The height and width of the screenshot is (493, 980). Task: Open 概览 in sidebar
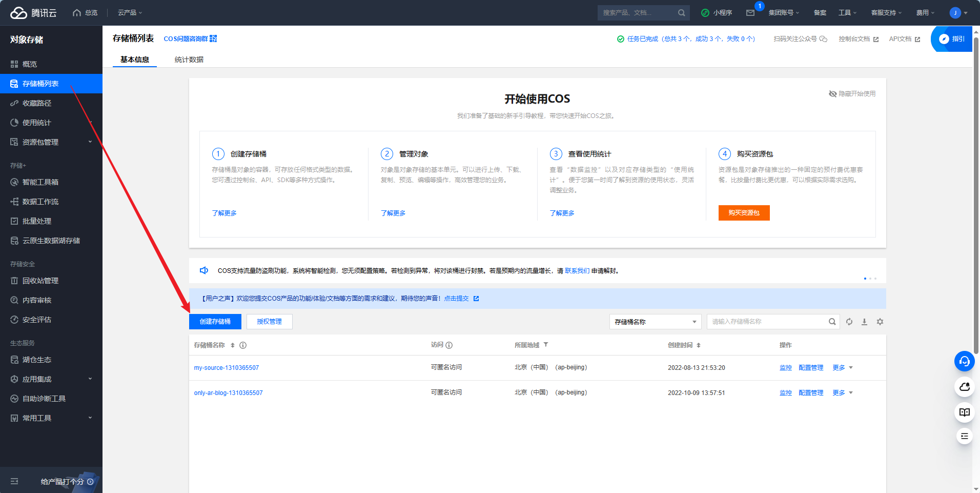51,64
